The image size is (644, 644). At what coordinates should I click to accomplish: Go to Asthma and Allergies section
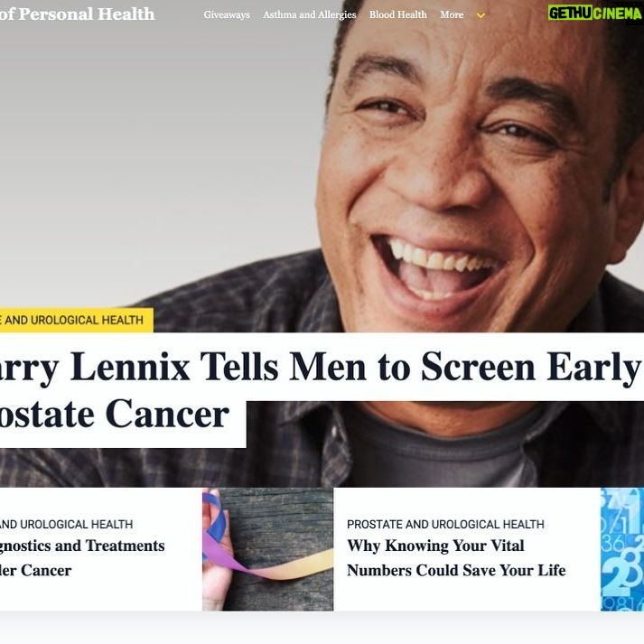[309, 14]
